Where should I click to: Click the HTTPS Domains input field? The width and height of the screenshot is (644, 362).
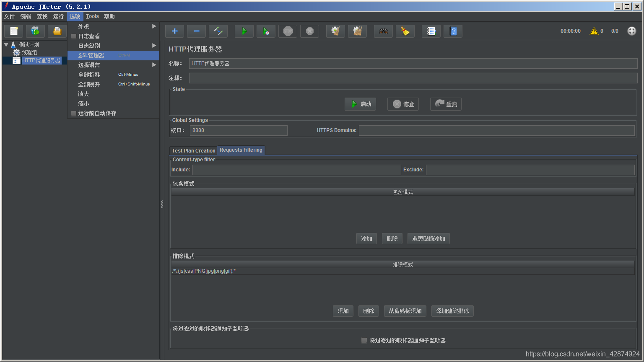(x=496, y=130)
